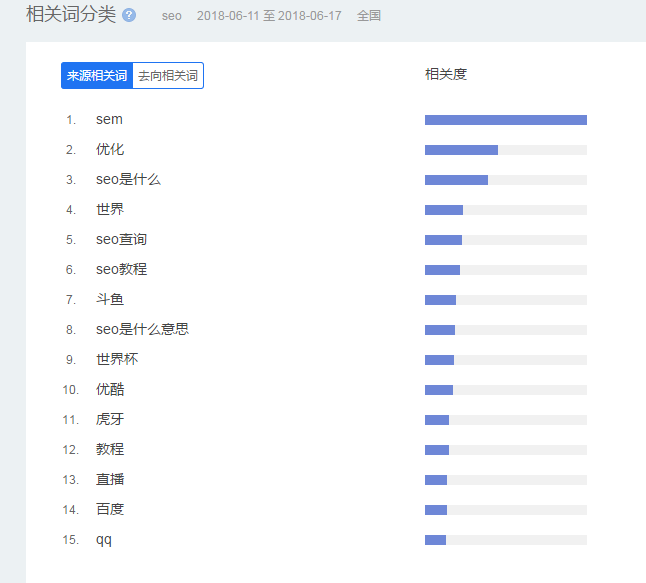Viewport: 646px width, 583px height.
Task: Click the keyword seo是什么
Action: point(128,180)
